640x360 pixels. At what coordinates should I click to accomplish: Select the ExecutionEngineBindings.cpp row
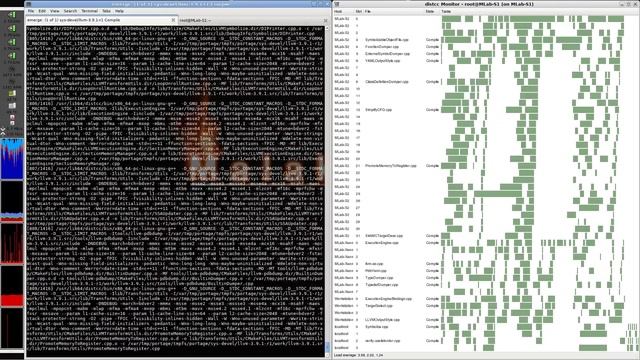click(x=486, y=299)
